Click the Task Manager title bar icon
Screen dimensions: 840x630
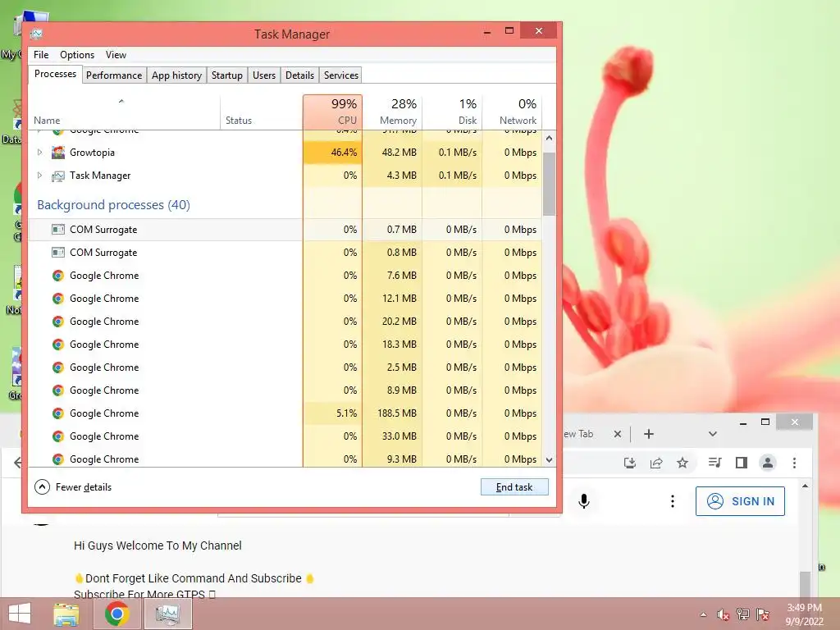(x=36, y=34)
